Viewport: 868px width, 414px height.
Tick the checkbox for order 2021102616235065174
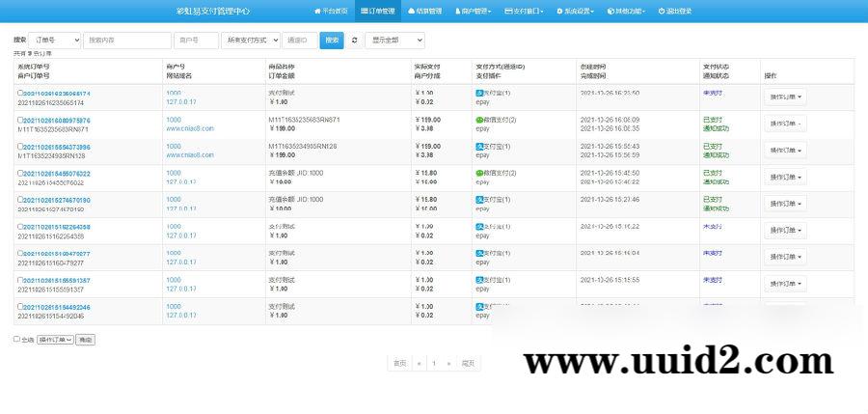[19, 94]
